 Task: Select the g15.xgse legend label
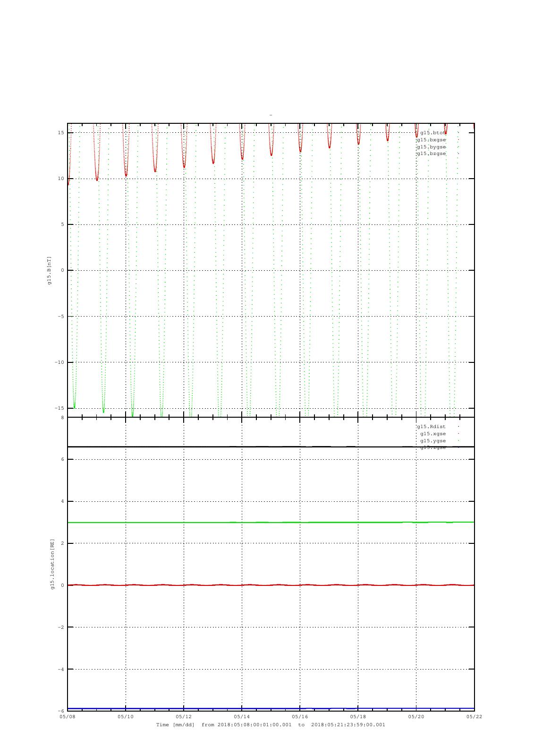pos(432,434)
